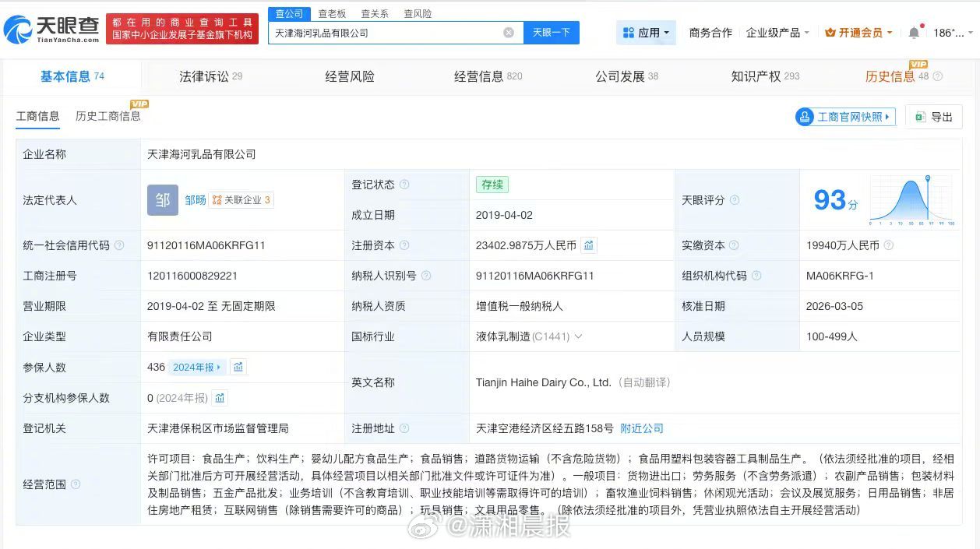Click the notification bell icon
This screenshot has width=980, height=549.
click(914, 33)
